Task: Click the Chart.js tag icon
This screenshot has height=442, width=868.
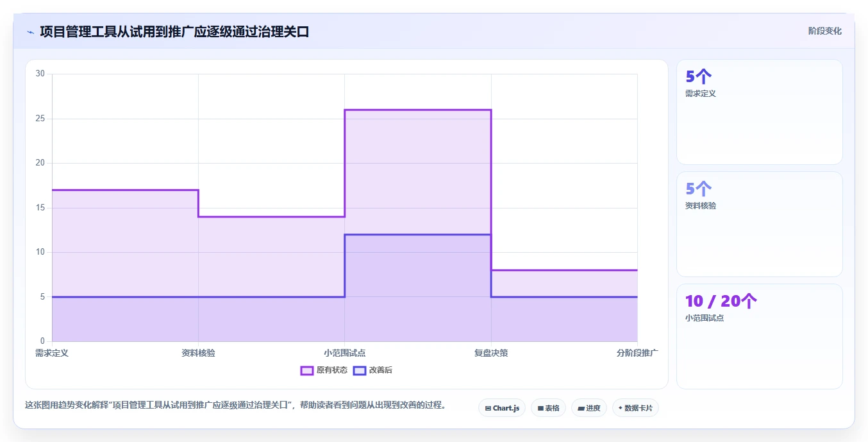Action: [x=488, y=408]
